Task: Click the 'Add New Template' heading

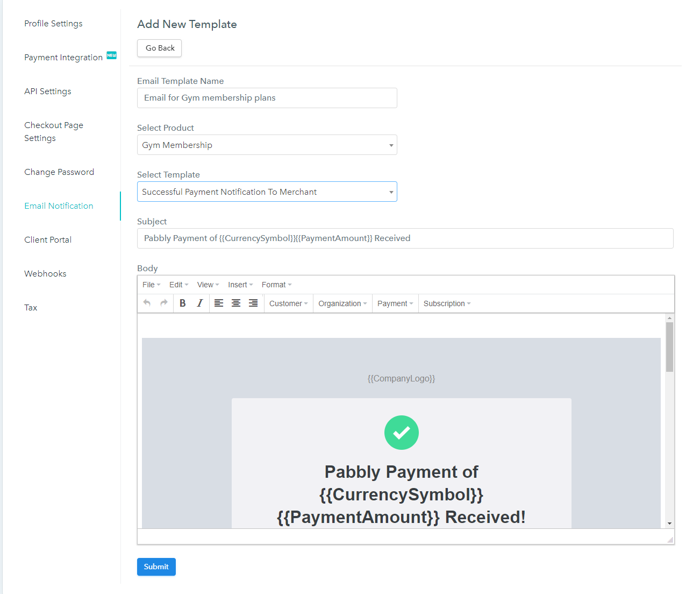Action: [x=187, y=24]
